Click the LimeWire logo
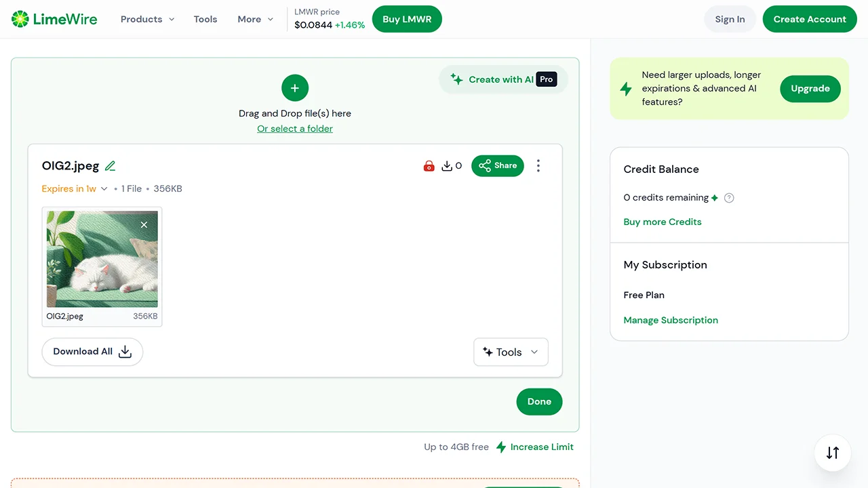 pos(55,19)
